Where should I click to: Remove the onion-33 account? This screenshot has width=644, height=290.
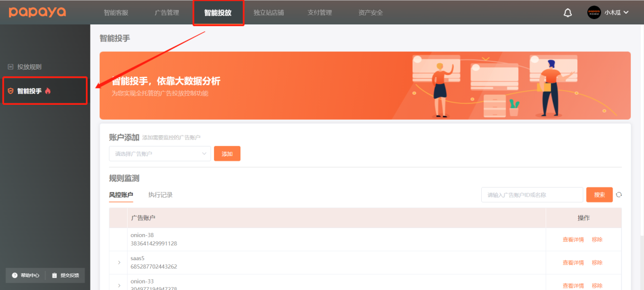[597, 285]
